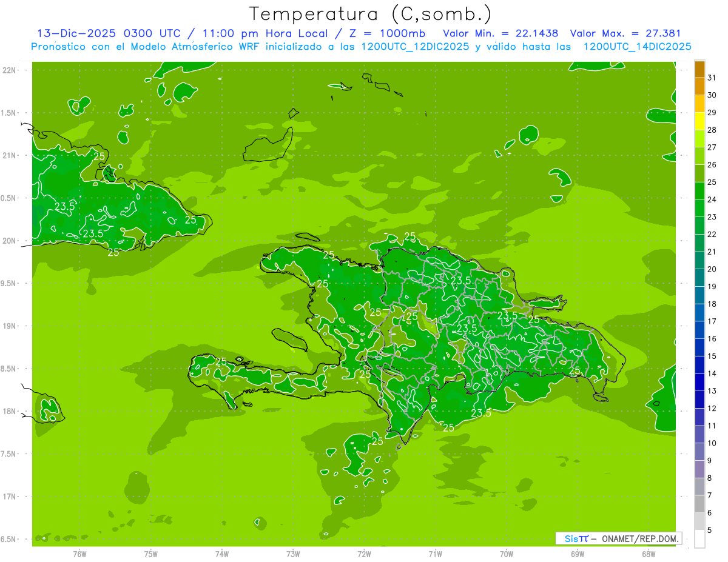Screen dimensions: 728x562
Task: Pick the dark blue swatch between legend 13 and 14
Action: 699,383
